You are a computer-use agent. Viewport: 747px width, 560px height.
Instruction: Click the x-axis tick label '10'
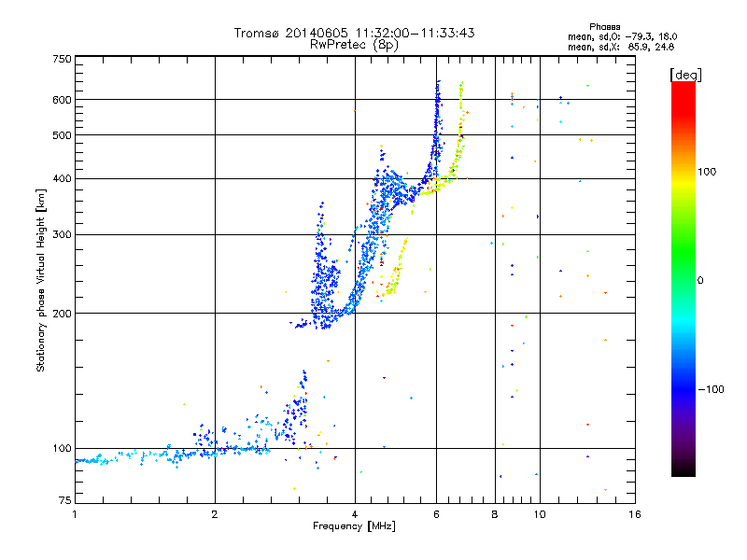click(540, 514)
